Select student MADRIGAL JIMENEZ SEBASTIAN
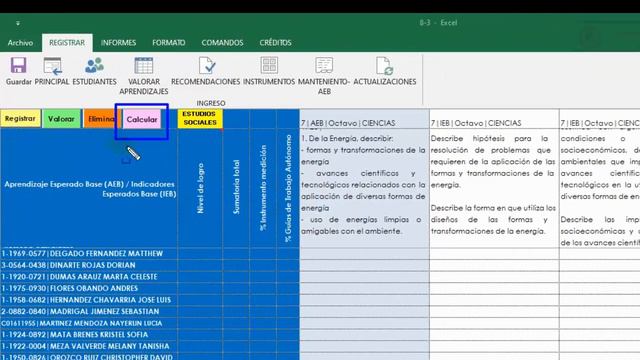The height and width of the screenshot is (360, 640). tap(89, 311)
